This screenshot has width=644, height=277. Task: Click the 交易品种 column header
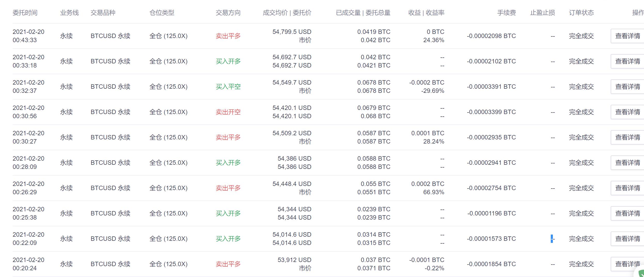tap(103, 13)
